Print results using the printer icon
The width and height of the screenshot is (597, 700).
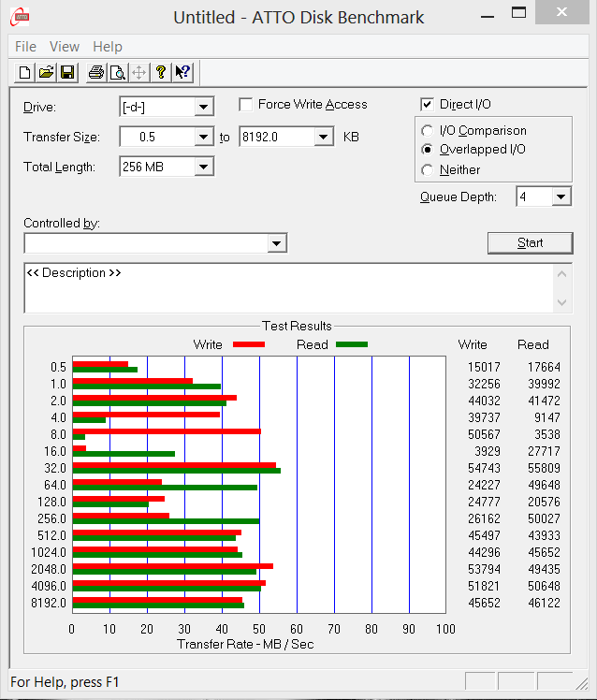[x=95, y=72]
